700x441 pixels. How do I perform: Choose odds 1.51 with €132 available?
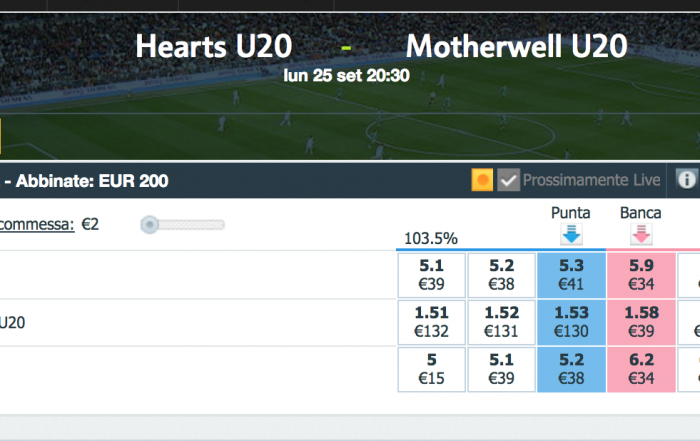[431, 322]
